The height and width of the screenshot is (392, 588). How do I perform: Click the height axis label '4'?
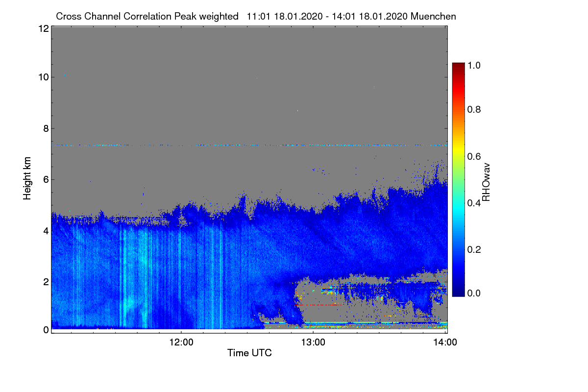point(46,230)
